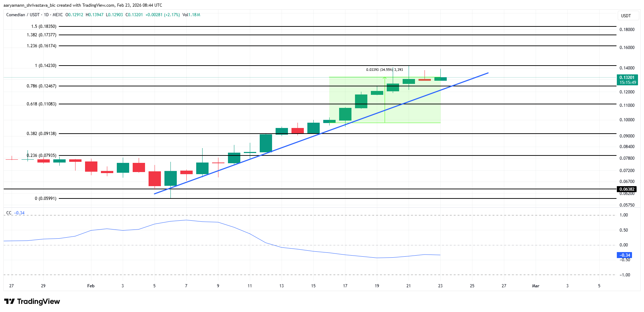Select the 1 (0.14230) Fibonacci label

(46, 66)
